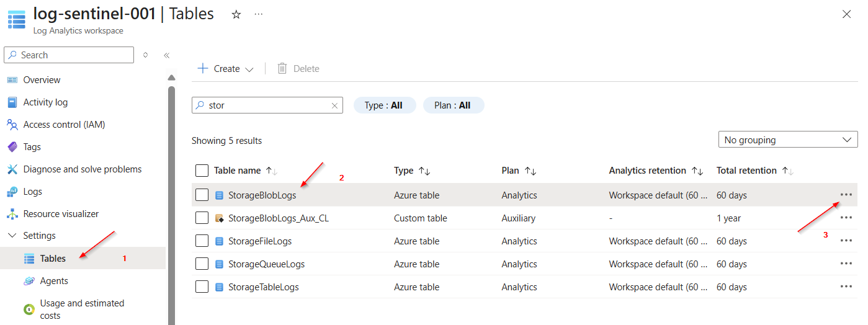
Task: Favorite the workspace with the star icon
Action: point(236,14)
